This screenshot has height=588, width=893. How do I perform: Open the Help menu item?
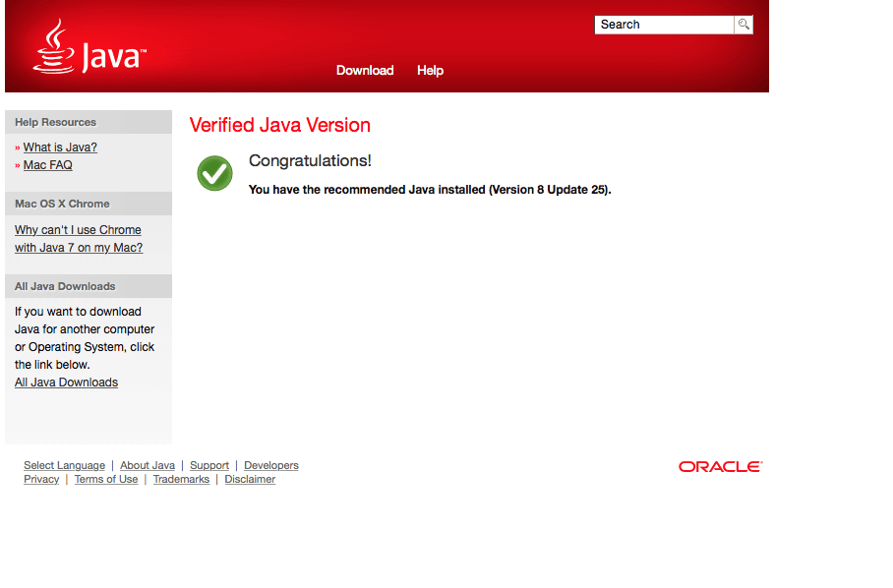tap(430, 70)
